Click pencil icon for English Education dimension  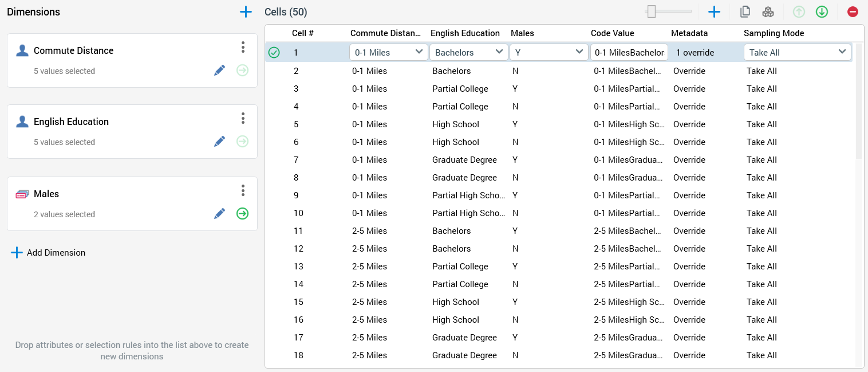click(x=219, y=142)
